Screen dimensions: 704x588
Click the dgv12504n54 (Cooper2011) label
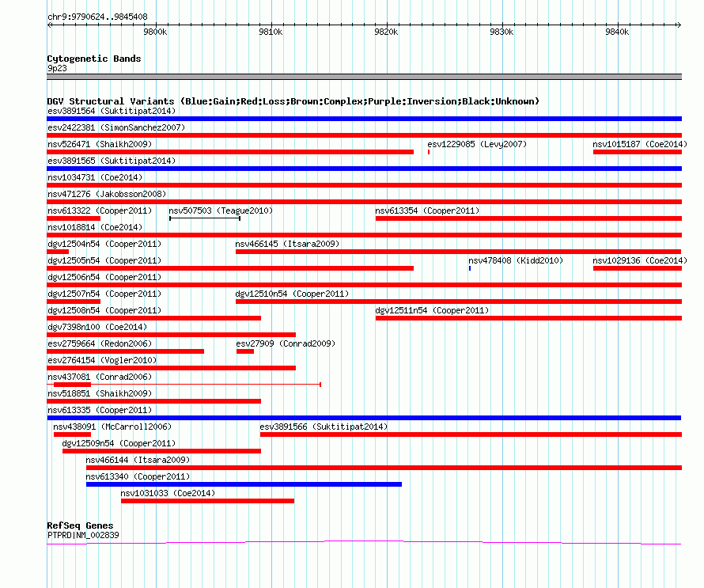(x=104, y=244)
